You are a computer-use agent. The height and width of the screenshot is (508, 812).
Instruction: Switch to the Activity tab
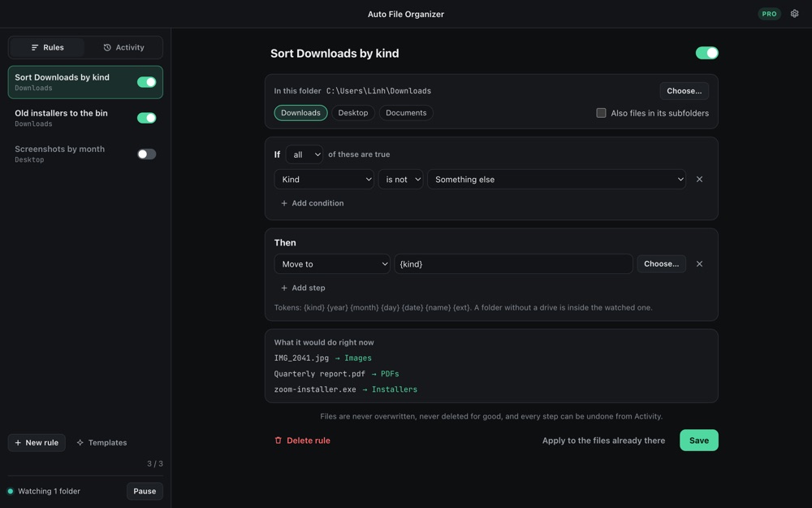click(x=123, y=47)
